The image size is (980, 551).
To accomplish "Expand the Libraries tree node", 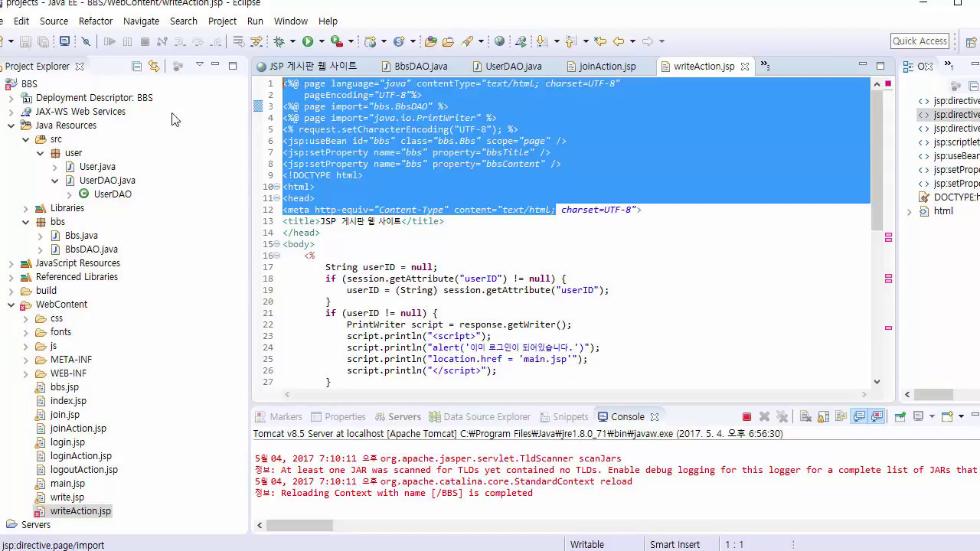I will 25,208.
